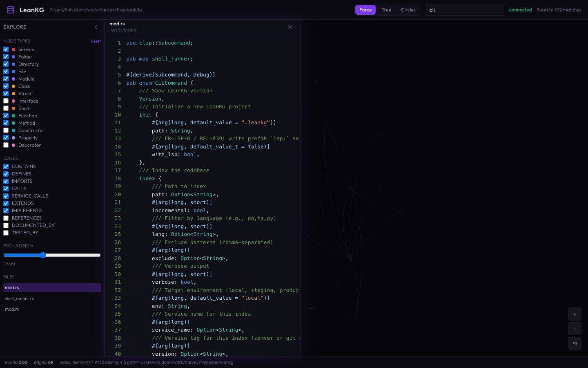The image size is (588, 368).
Task: Toggle the SERVICE_CALLS edge checkbox
Action: [x=6, y=196]
